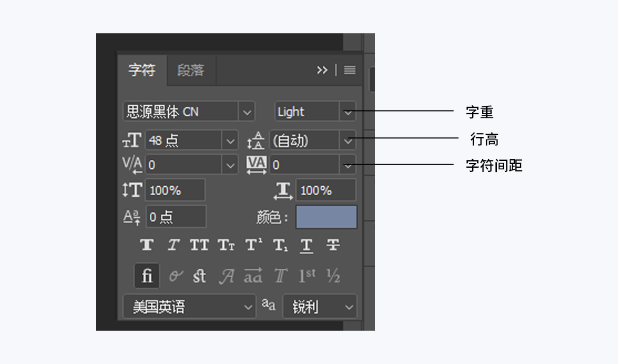
Task: Toggle Small Caps style
Action: point(226,245)
